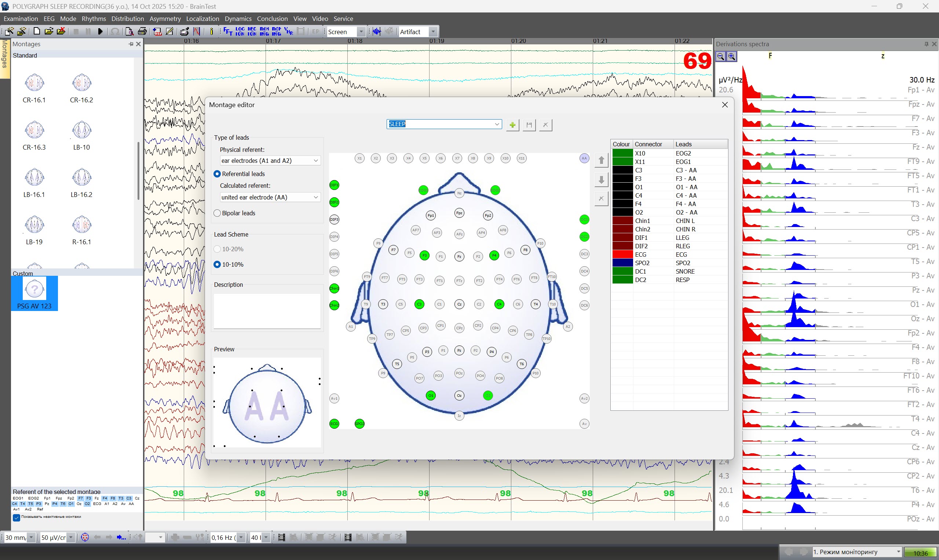Open the Localization menu
The image size is (939, 560).
[202, 18]
